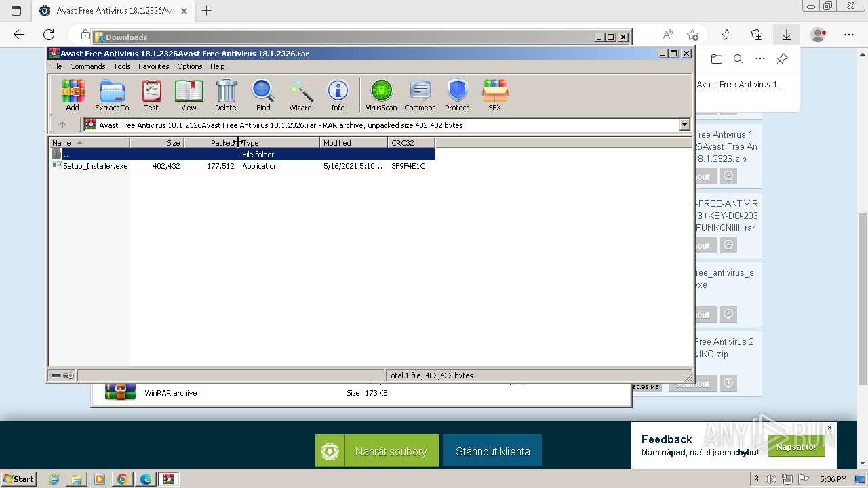Open the Options menu
The image size is (868, 488).
tap(190, 66)
